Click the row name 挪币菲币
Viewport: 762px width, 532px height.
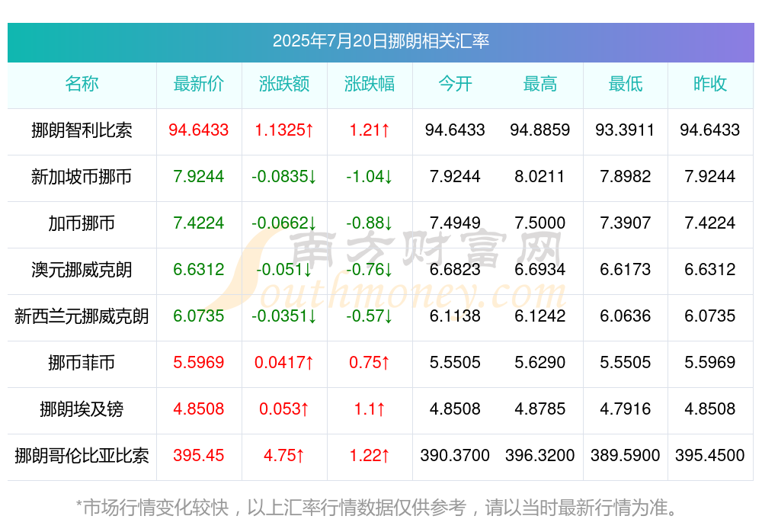tap(82, 363)
